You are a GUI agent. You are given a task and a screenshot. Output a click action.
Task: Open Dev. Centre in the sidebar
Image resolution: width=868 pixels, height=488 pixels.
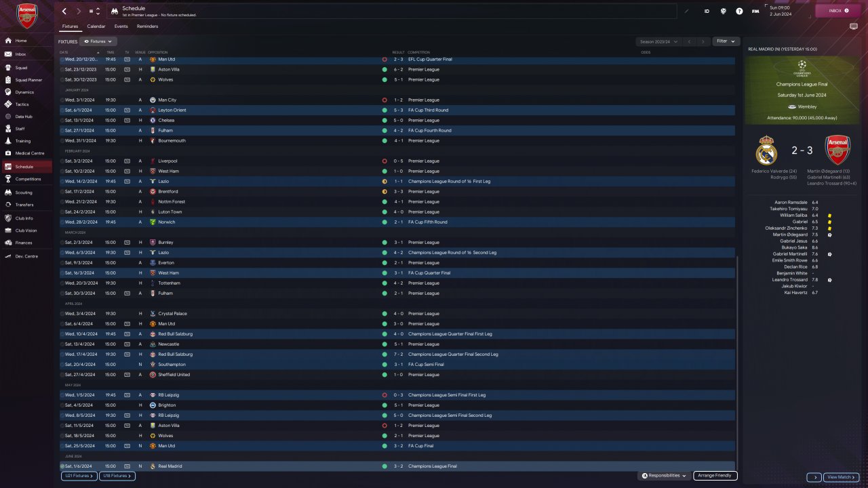point(26,256)
